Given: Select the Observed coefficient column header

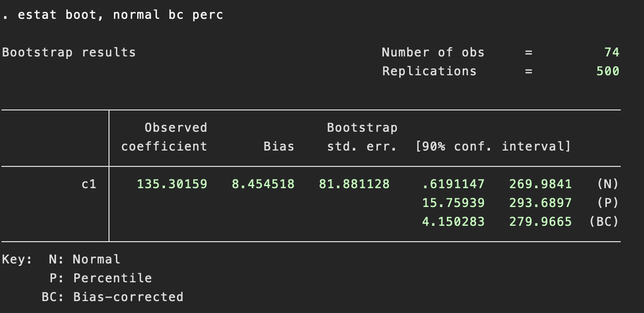Looking at the screenshot, I should (164, 137).
